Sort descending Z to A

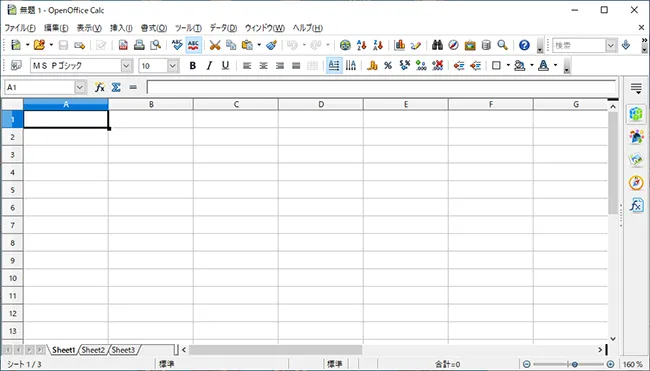click(x=378, y=45)
